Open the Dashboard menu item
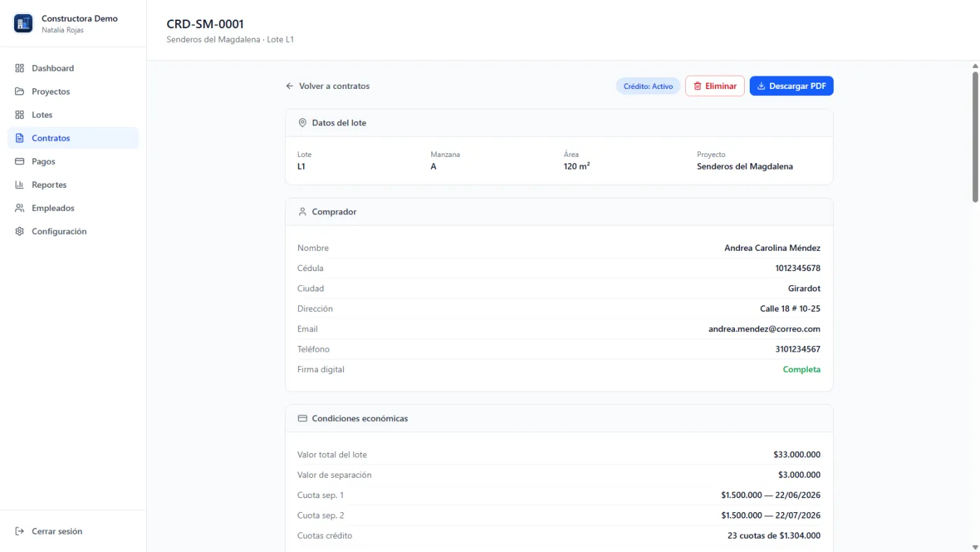This screenshot has width=980, height=552. click(x=73, y=69)
